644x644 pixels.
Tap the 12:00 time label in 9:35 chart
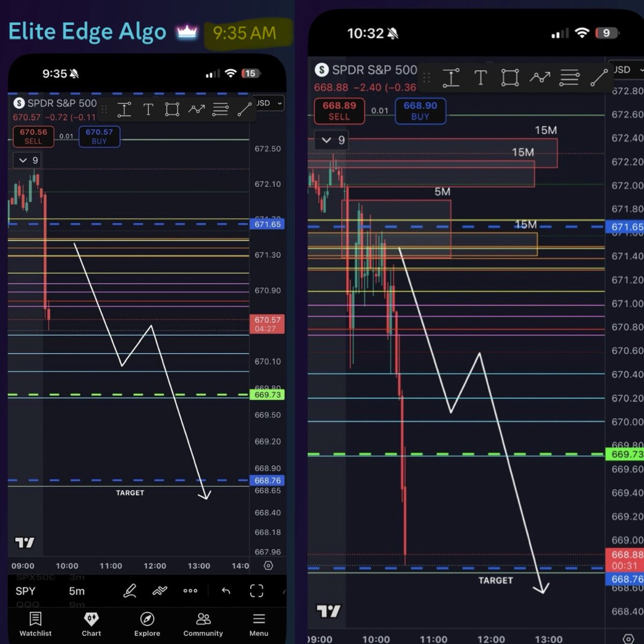click(x=155, y=566)
